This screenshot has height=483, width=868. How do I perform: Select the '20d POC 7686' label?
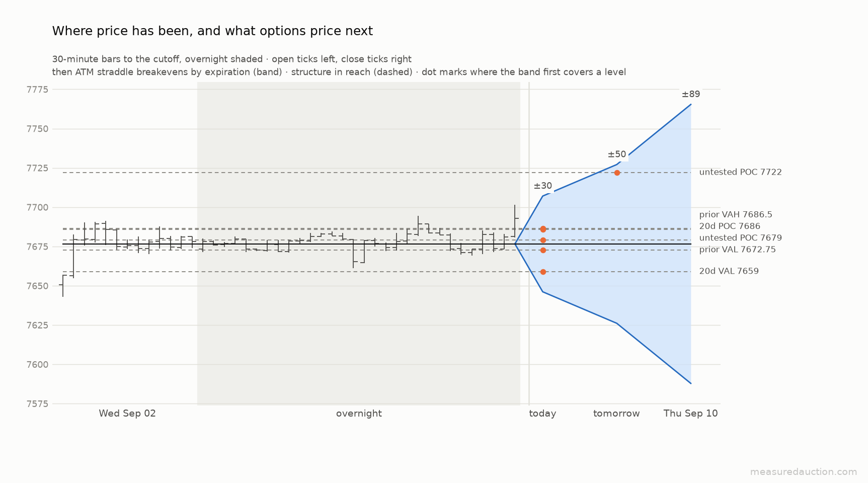pos(730,226)
